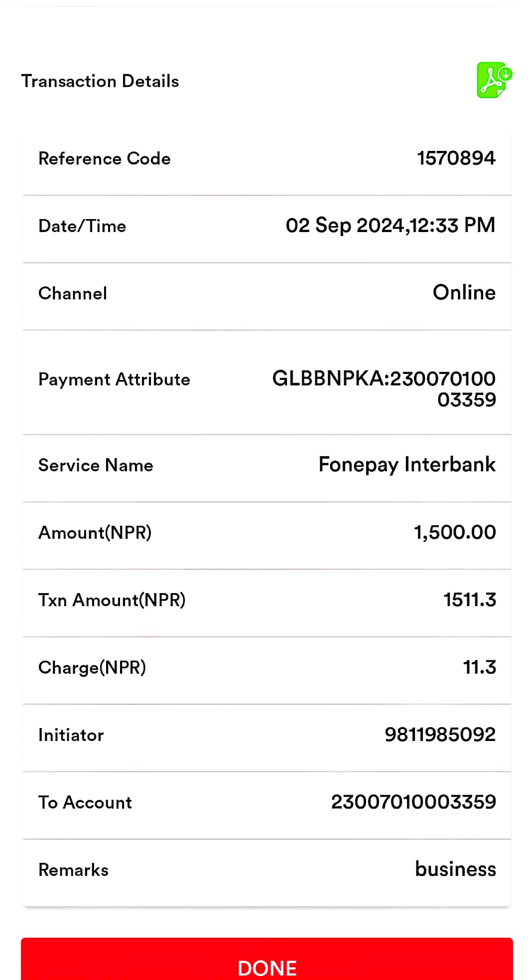This screenshot has height=980, width=530.
Task: Click the Initiator label
Action: point(71,735)
